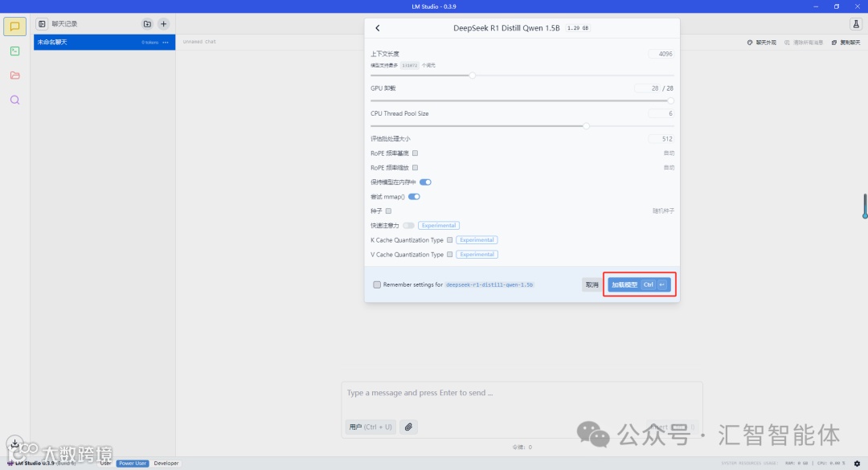Open the flask advanced configuration icon
This screenshot has width=868, height=470.
(x=856, y=24)
